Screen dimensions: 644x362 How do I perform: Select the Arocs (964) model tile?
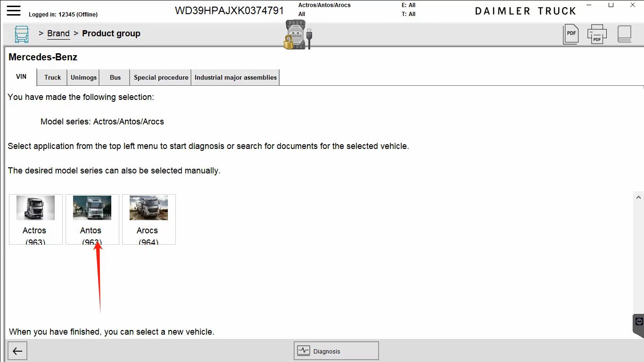point(149,220)
